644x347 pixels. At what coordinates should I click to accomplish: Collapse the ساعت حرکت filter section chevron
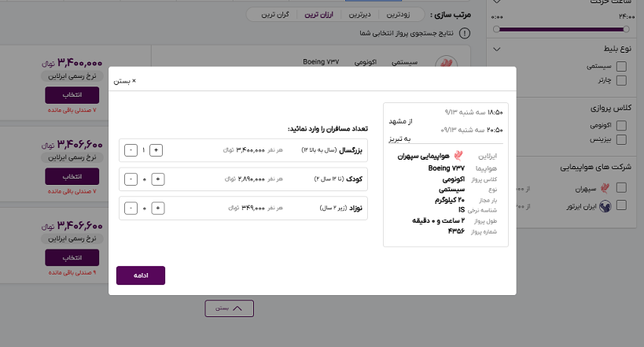coord(497,2)
